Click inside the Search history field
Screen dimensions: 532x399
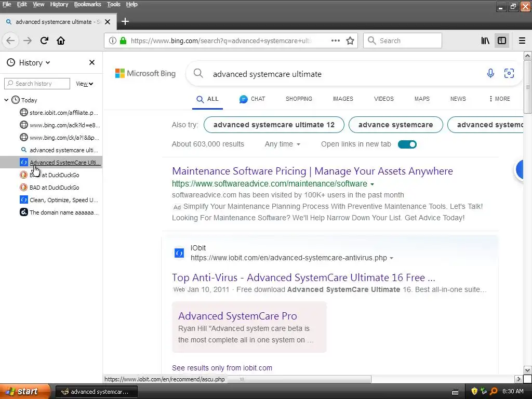point(37,84)
